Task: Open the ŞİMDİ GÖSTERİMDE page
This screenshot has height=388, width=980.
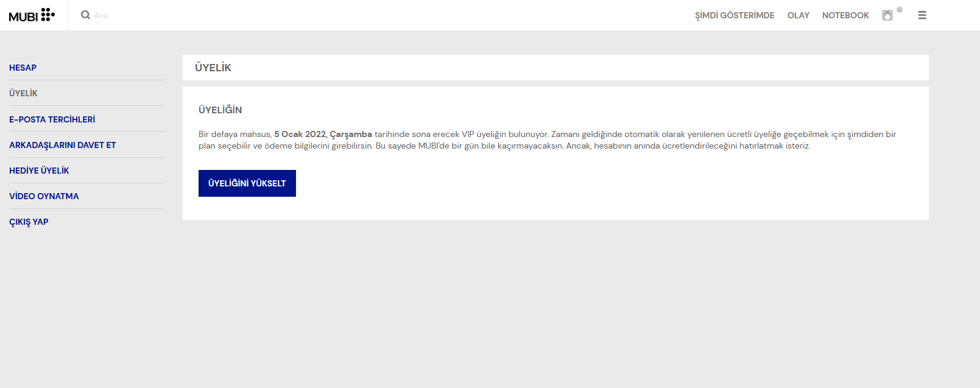Action: (735, 15)
